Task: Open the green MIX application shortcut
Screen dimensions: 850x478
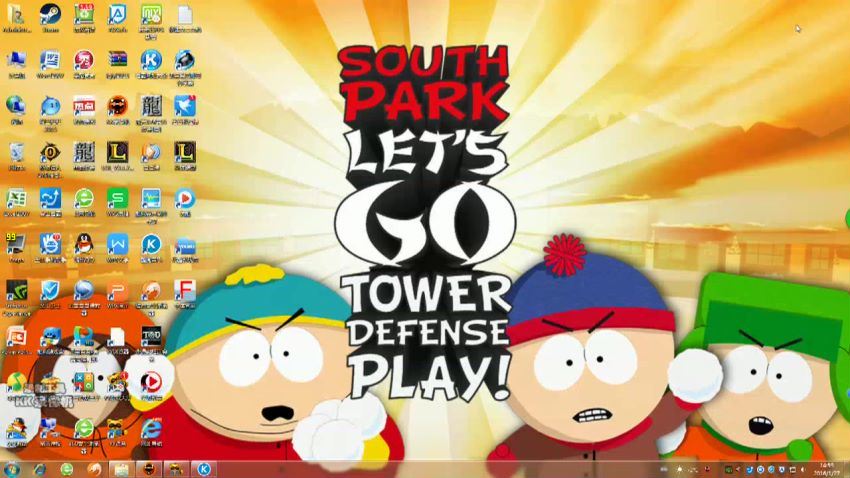Action: (151, 15)
